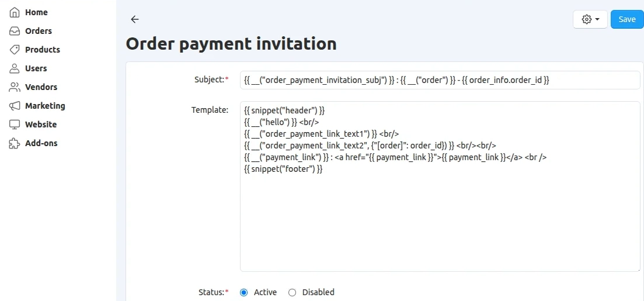Click the order_payment_link_text2 template line

coord(370,146)
